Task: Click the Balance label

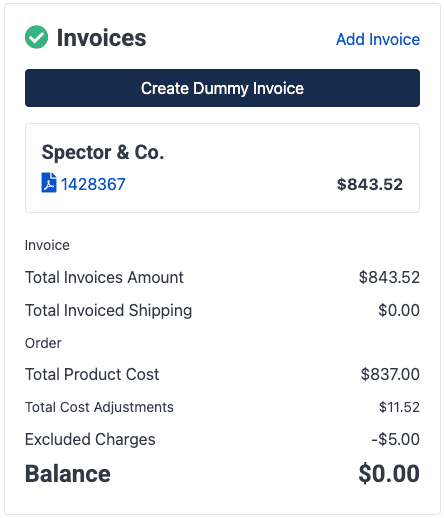Action: click(x=68, y=474)
